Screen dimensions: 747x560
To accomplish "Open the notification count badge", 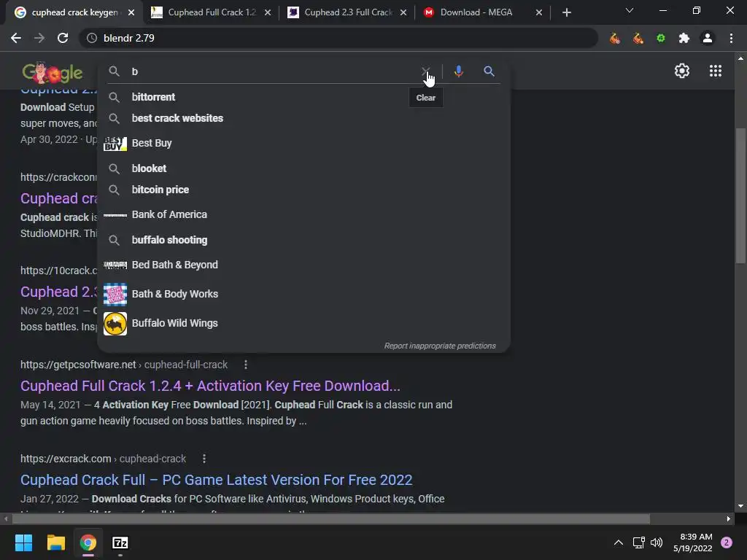I will click(x=727, y=542).
